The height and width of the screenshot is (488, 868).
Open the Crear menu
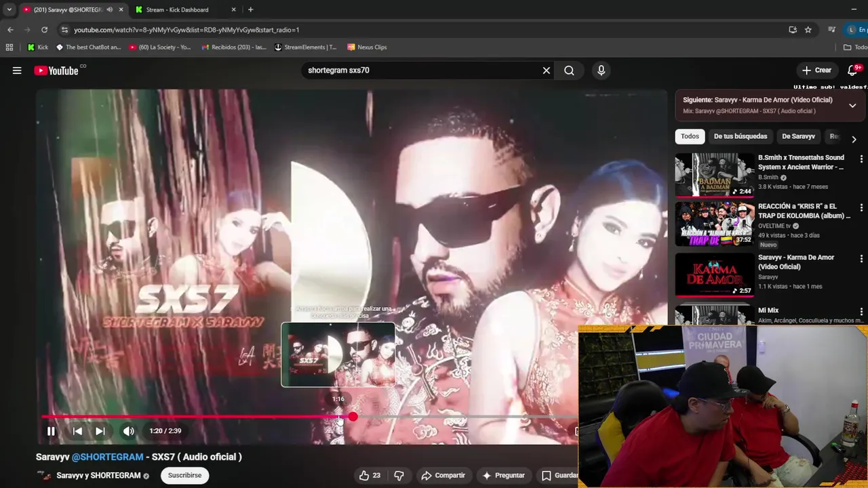[x=816, y=70]
